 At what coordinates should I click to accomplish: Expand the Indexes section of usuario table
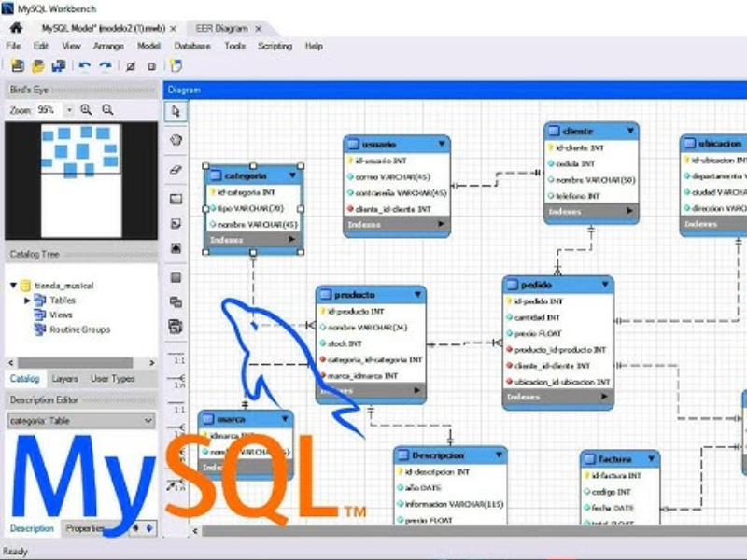click(441, 224)
